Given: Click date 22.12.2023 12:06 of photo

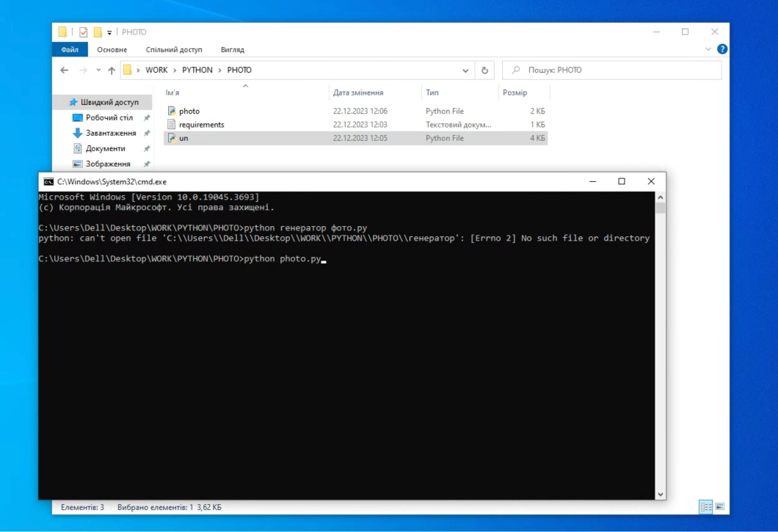Looking at the screenshot, I should (360, 111).
